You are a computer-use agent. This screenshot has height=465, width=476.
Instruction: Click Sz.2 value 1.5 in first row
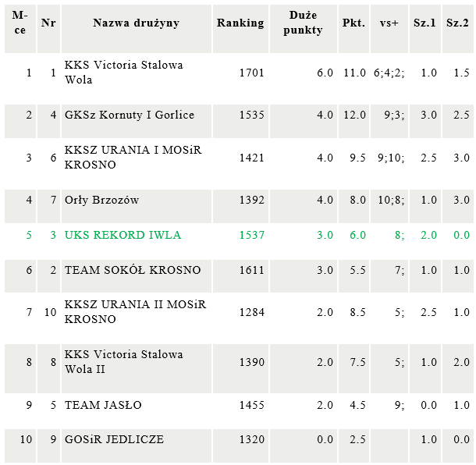coord(461,73)
